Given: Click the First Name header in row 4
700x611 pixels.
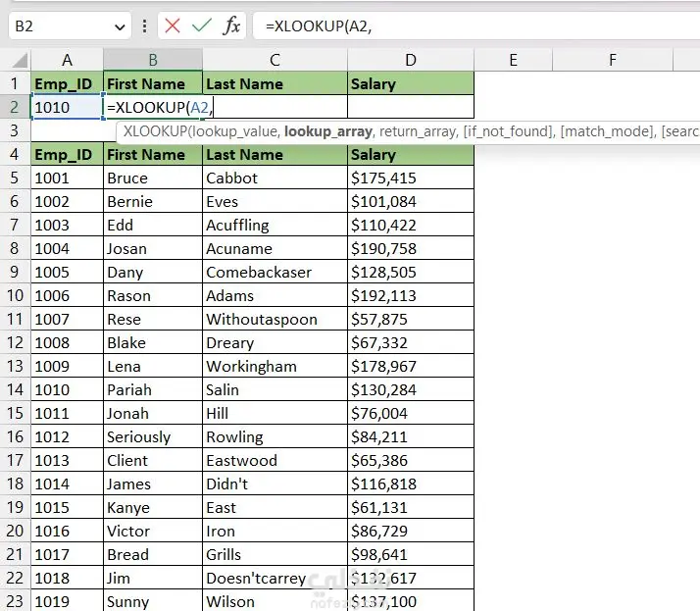Looking at the screenshot, I should pyautogui.click(x=153, y=154).
